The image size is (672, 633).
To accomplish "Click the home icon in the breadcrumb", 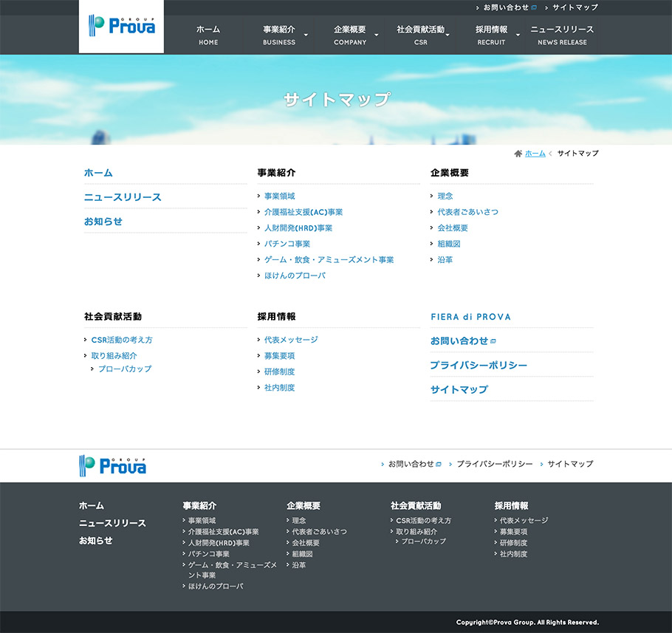I will pyautogui.click(x=518, y=153).
